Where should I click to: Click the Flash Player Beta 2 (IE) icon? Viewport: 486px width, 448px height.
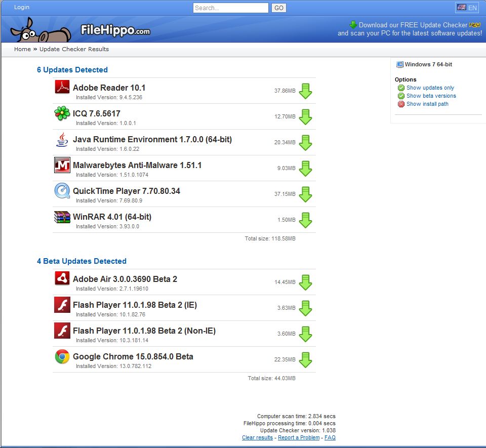pos(62,305)
